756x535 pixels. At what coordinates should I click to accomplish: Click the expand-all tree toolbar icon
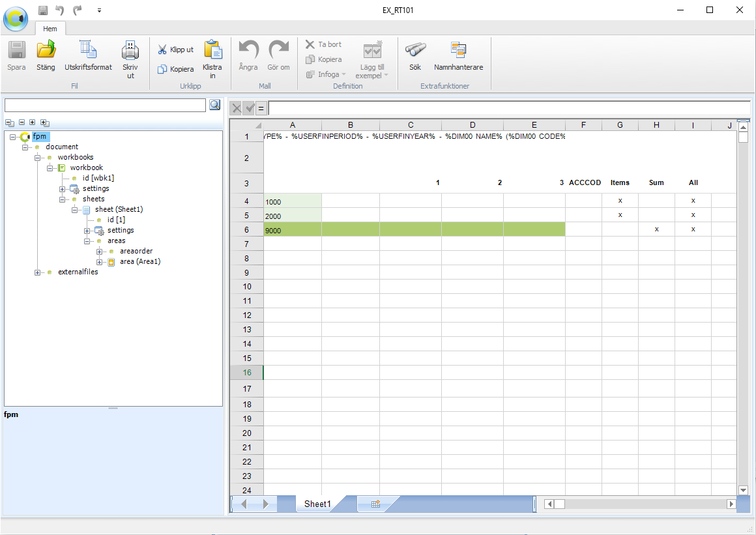click(45, 123)
